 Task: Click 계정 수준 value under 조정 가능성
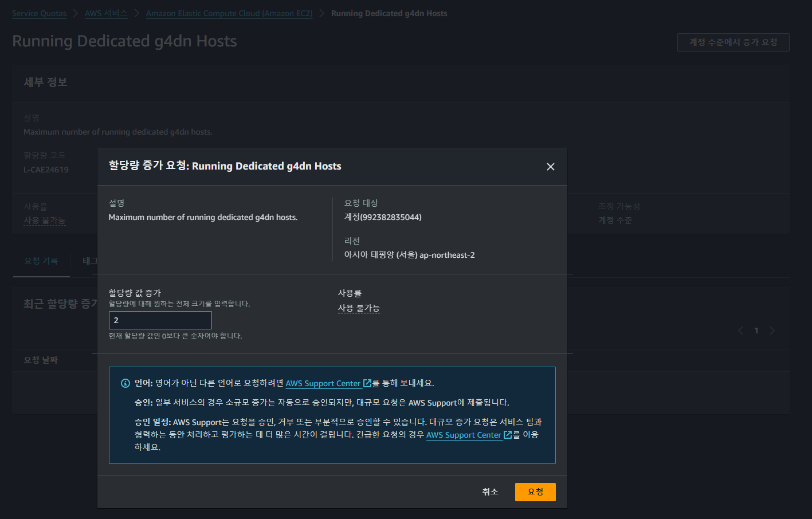pos(615,221)
